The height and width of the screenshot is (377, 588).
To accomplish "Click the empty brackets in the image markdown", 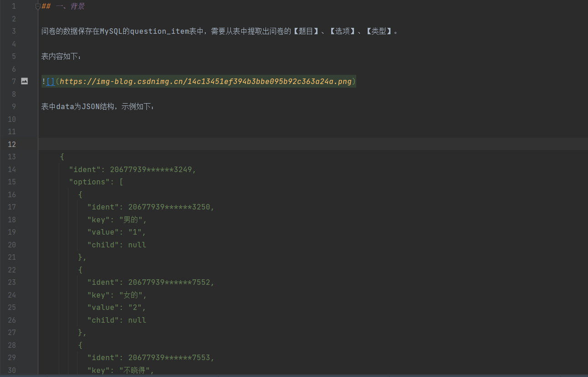I will [x=50, y=81].
